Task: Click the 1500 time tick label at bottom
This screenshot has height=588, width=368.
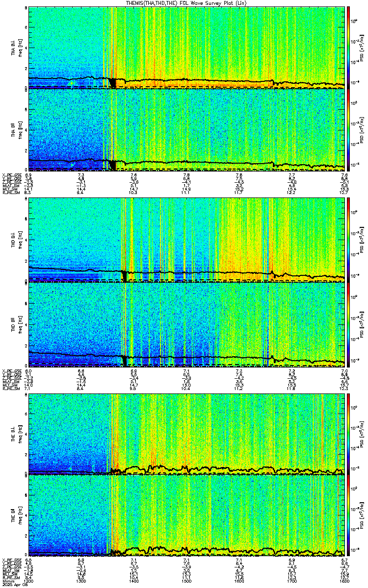Action: point(186,580)
